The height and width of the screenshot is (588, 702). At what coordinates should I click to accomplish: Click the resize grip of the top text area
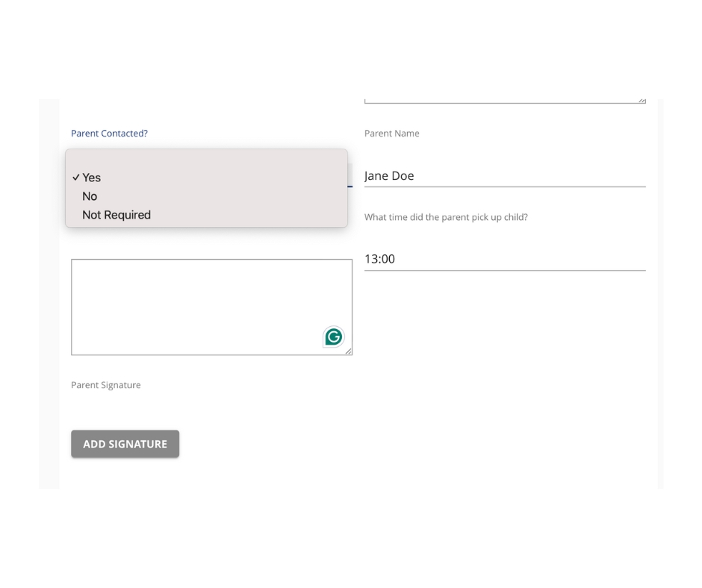(x=642, y=101)
